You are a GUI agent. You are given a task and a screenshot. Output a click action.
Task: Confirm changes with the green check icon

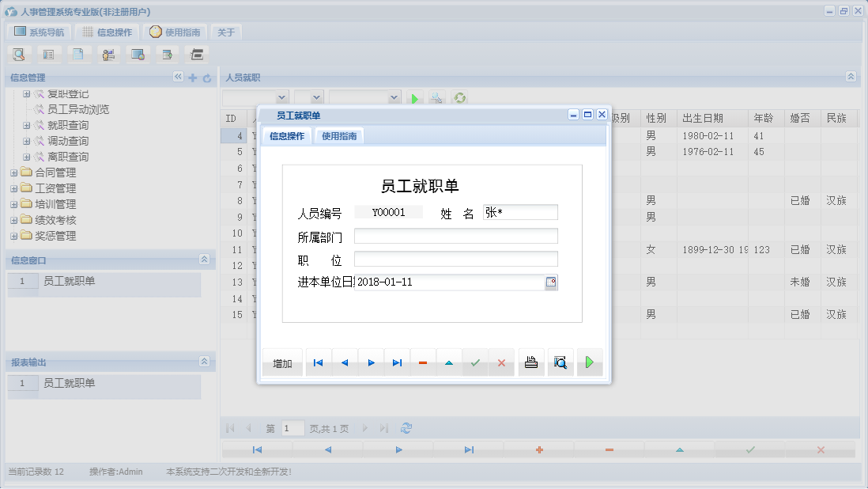click(475, 362)
